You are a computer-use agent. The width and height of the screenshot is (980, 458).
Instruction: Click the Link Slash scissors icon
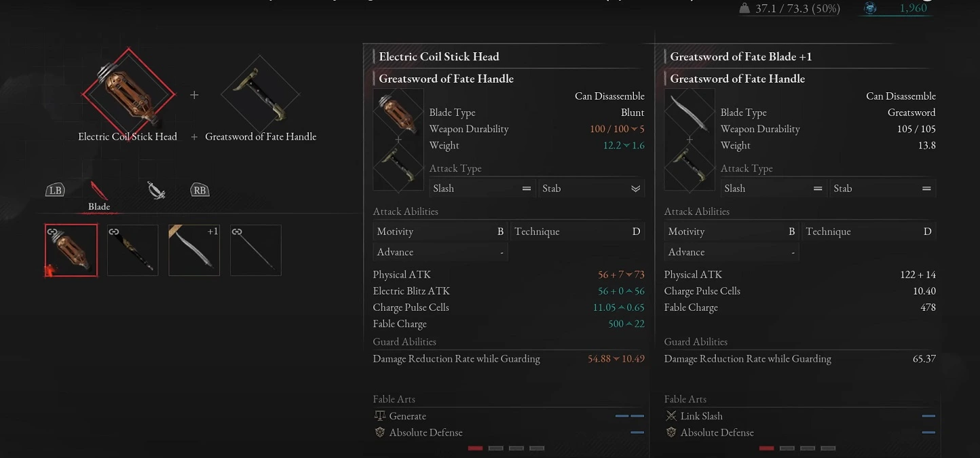tap(672, 416)
